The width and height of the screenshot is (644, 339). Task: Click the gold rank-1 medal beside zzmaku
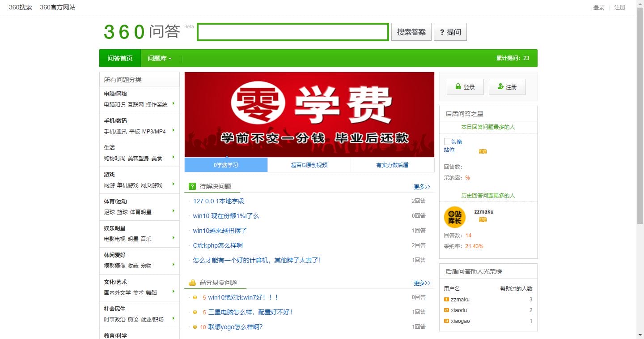pyautogui.click(x=447, y=299)
